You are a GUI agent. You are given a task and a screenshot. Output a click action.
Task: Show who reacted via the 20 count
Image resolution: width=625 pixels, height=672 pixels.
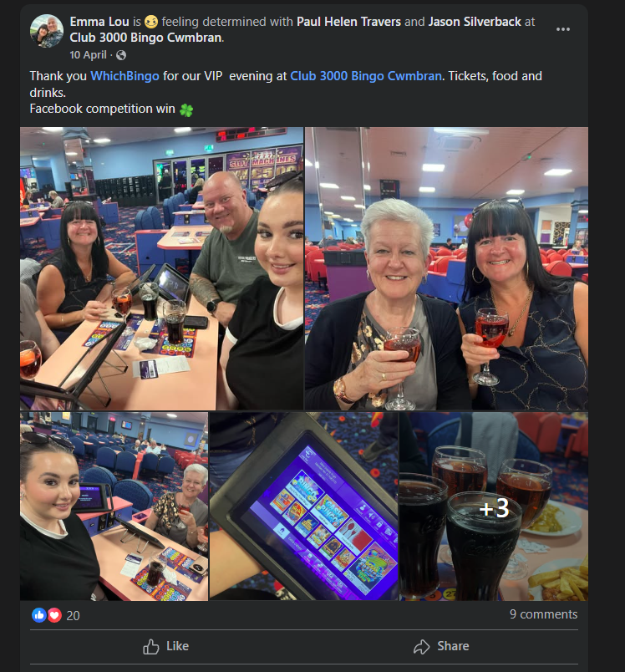[x=73, y=615]
